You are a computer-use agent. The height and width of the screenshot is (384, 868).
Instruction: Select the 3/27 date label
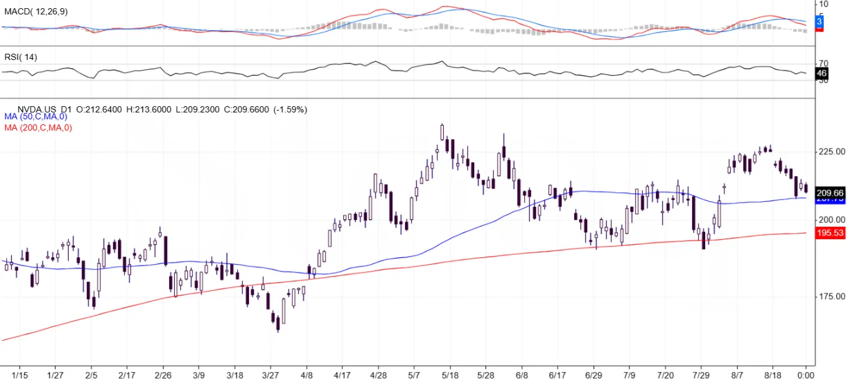[x=270, y=375]
